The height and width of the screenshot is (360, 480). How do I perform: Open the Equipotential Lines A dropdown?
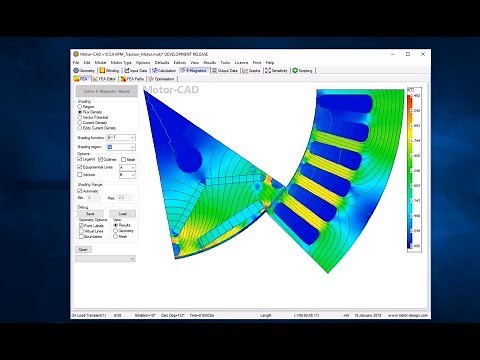(x=128, y=167)
